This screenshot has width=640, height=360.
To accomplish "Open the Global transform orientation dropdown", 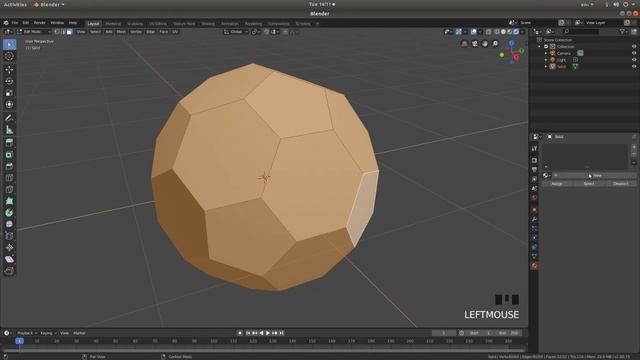I will (x=236, y=31).
